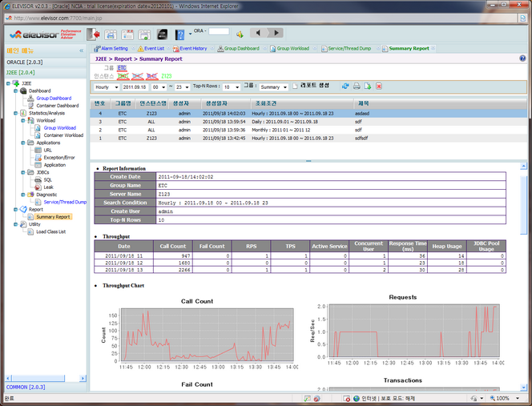This screenshot has width=532, height=406.
Task: Click the print-window icon beside the logout door
Action: [x=111, y=34]
